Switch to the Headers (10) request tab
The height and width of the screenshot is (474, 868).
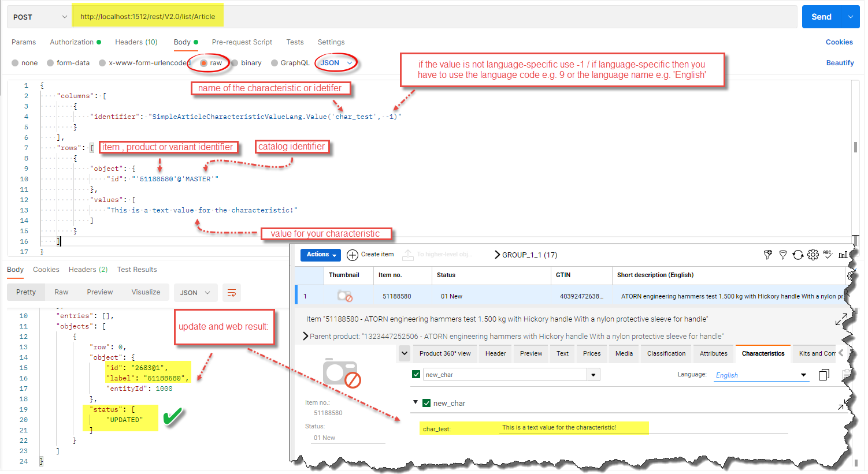136,42
